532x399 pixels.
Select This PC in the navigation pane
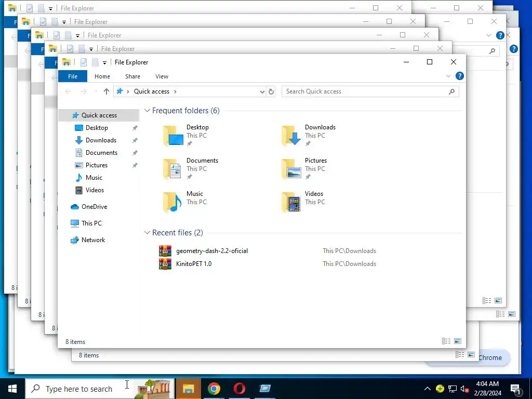coord(91,223)
